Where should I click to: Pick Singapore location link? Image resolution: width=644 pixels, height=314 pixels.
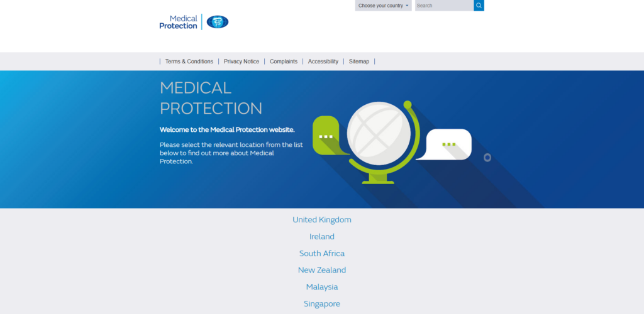pyautogui.click(x=322, y=304)
